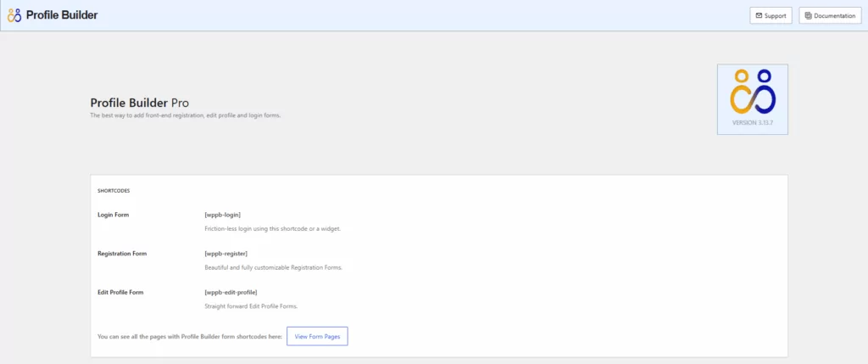The width and height of the screenshot is (868, 364).
Task: Click the Edit Profile Form label
Action: coord(120,292)
